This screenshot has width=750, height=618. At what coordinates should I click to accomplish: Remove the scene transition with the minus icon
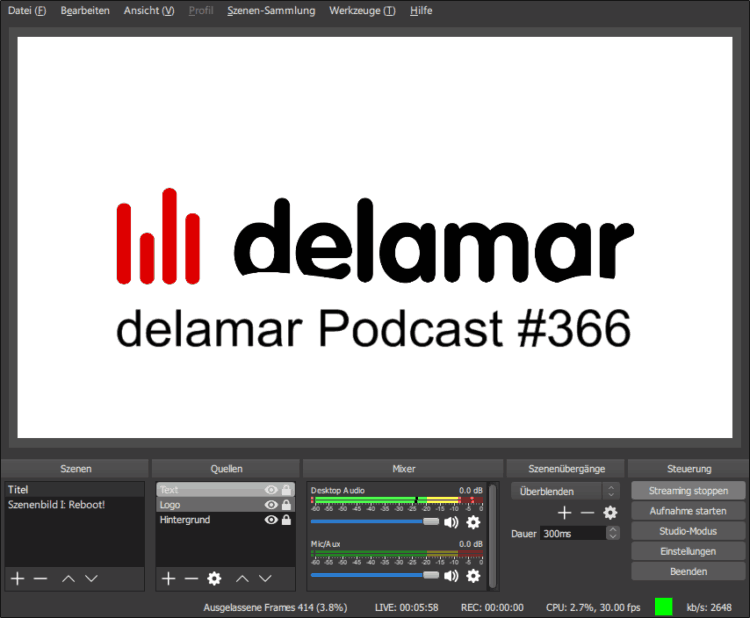pos(587,513)
